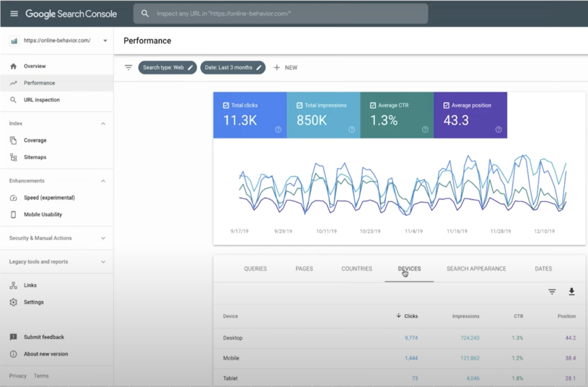The width and height of the screenshot is (588, 387).
Task: Click the Clicks column sort arrow
Action: (399, 315)
